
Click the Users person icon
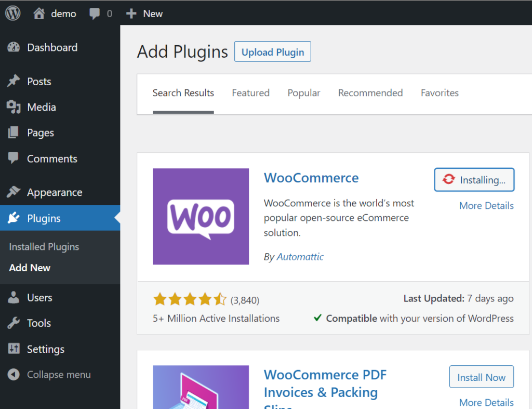(x=14, y=297)
